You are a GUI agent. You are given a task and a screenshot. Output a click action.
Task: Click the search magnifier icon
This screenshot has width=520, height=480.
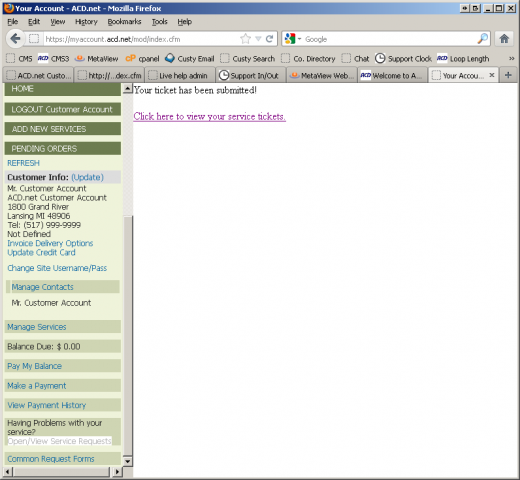coord(482,39)
